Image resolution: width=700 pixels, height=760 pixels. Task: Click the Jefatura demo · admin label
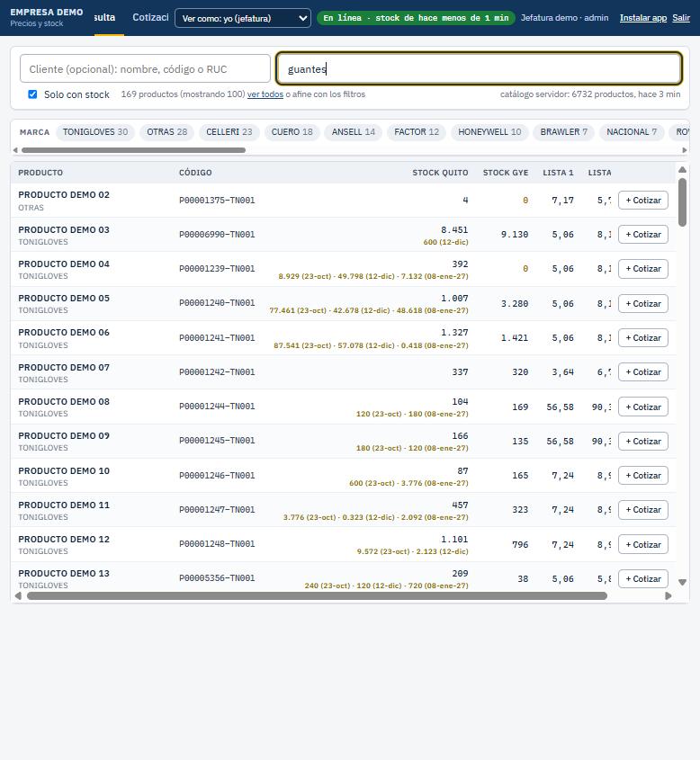coord(564,18)
